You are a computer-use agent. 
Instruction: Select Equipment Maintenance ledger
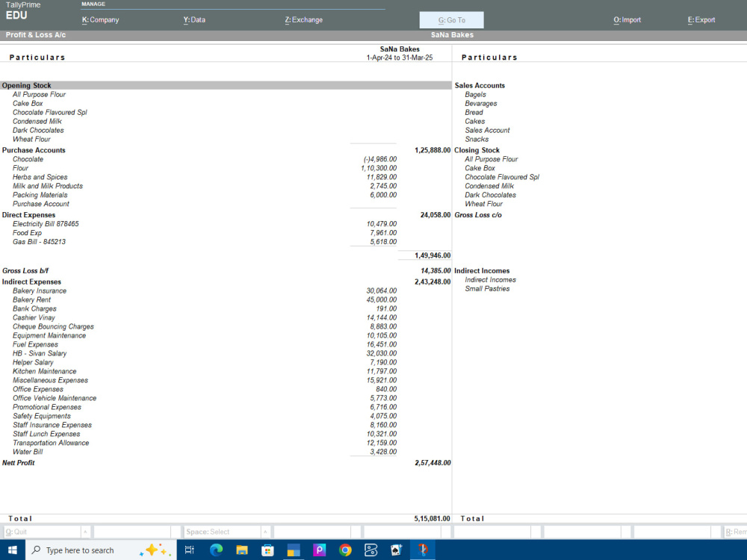(49, 336)
